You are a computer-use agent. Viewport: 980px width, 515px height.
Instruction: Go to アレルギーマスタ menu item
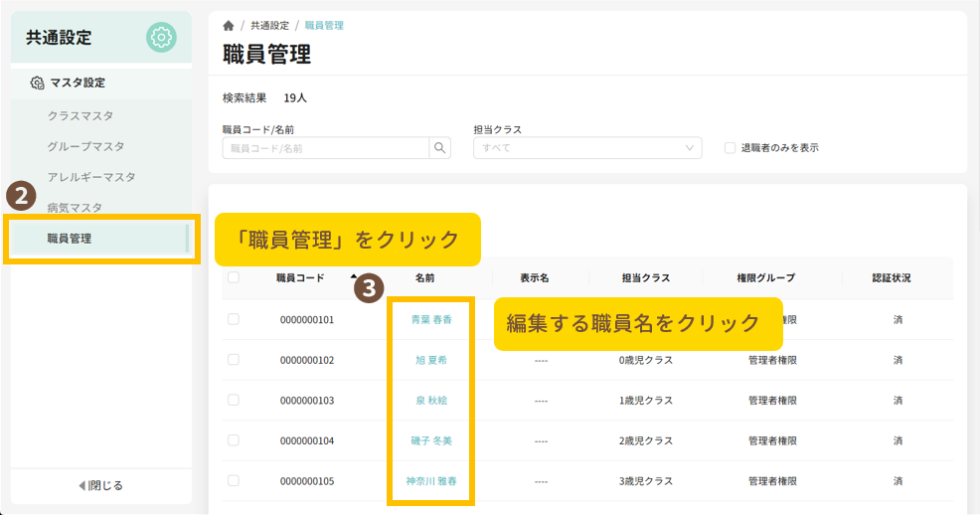[91, 177]
